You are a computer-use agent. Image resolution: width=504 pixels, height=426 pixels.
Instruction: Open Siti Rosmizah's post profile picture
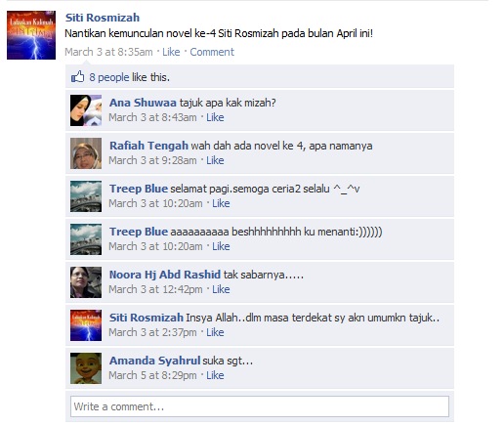click(31, 35)
